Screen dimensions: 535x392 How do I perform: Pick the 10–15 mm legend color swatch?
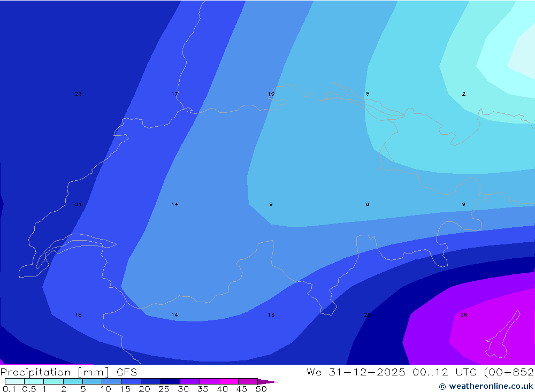coord(112,381)
